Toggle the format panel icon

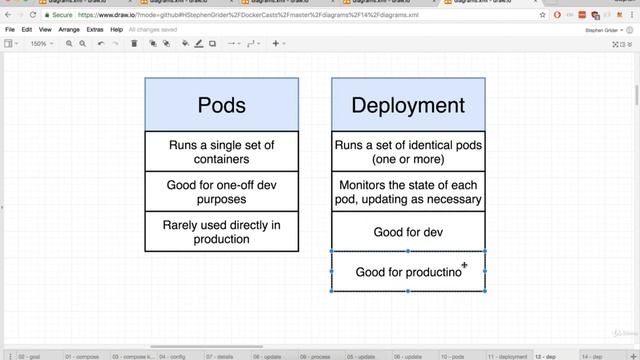623,44
